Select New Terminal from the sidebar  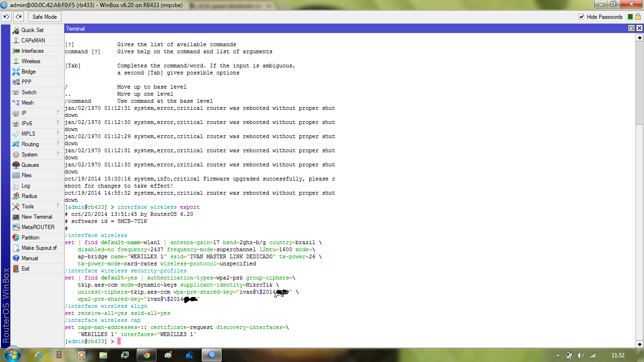pyautogui.click(x=37, y=216)
